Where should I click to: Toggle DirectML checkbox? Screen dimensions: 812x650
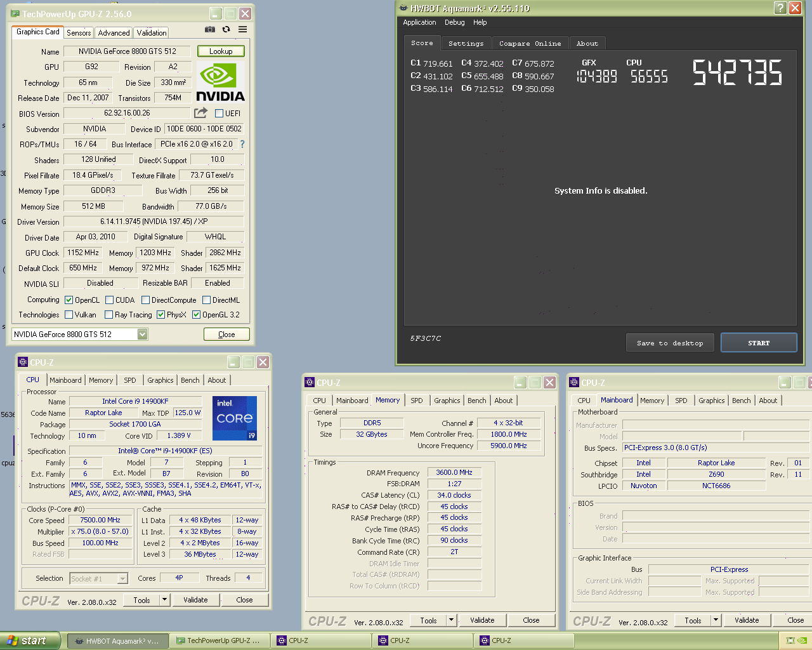pos(207,300)
